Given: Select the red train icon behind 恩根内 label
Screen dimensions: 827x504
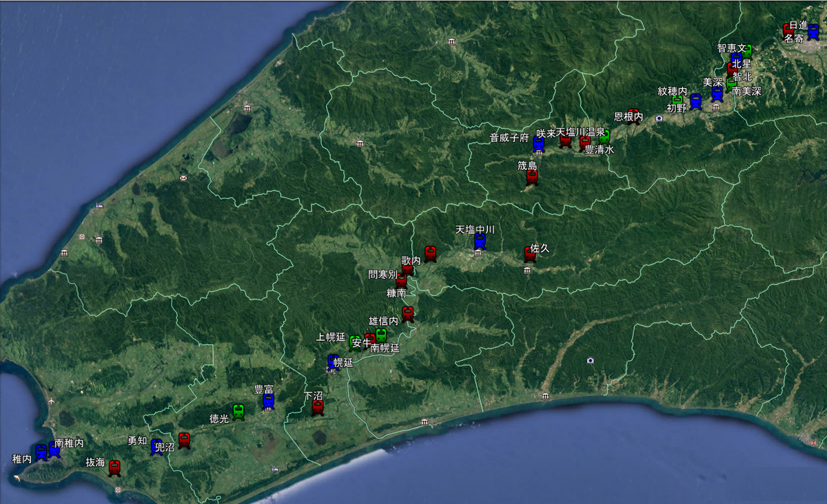Looking at the screenshot, I should (633, 115).
